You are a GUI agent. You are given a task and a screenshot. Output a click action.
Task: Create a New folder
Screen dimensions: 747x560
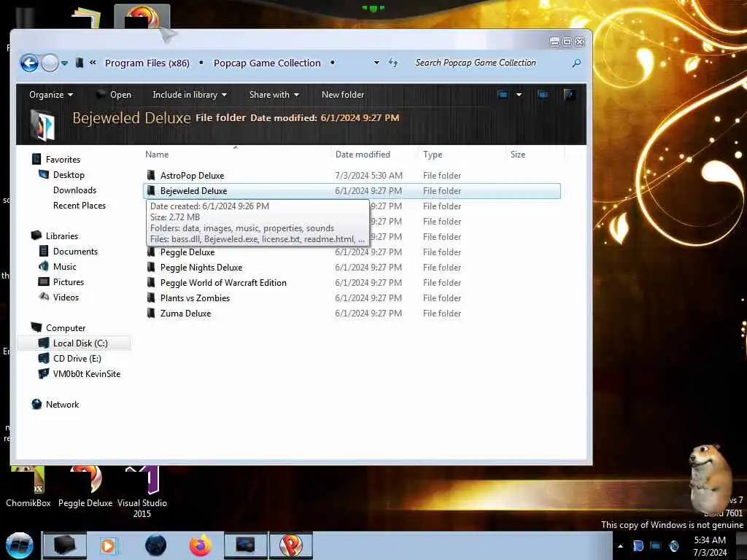click(343, 95)
